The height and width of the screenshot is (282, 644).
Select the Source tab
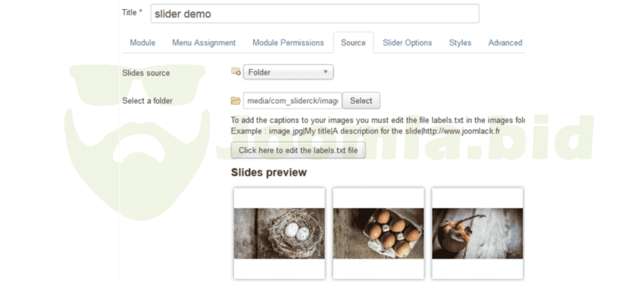point(353,42)
